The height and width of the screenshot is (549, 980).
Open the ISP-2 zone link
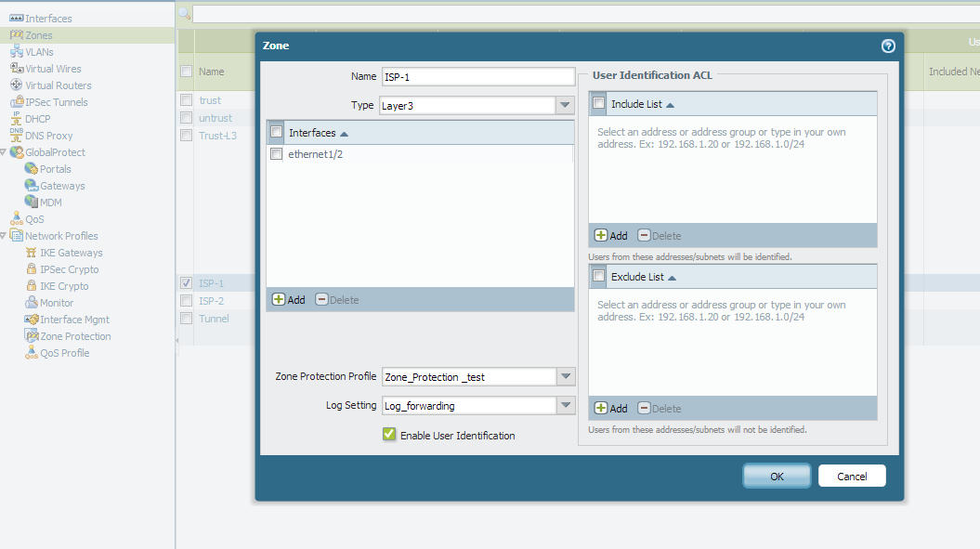211,301
